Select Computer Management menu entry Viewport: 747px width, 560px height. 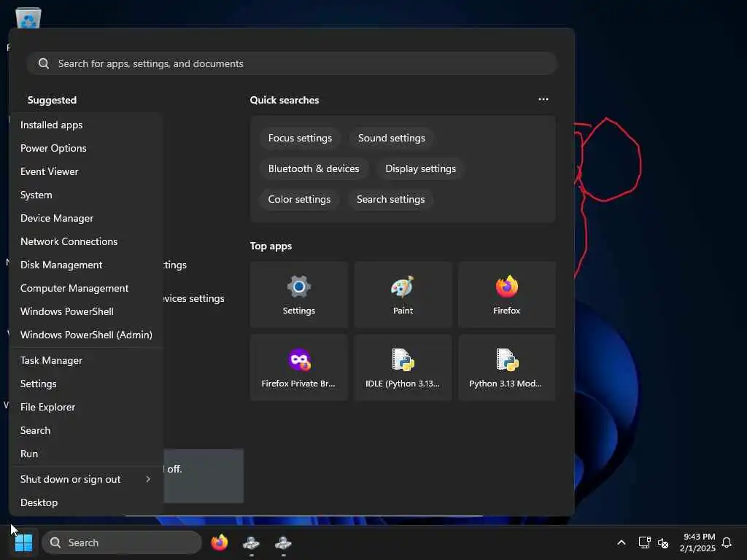click(x=86, y=288)
